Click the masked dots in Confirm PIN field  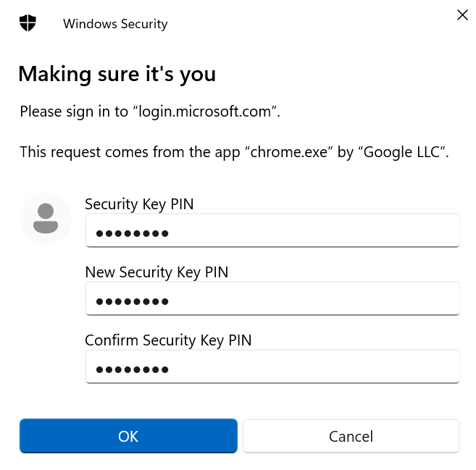(133, 369)
